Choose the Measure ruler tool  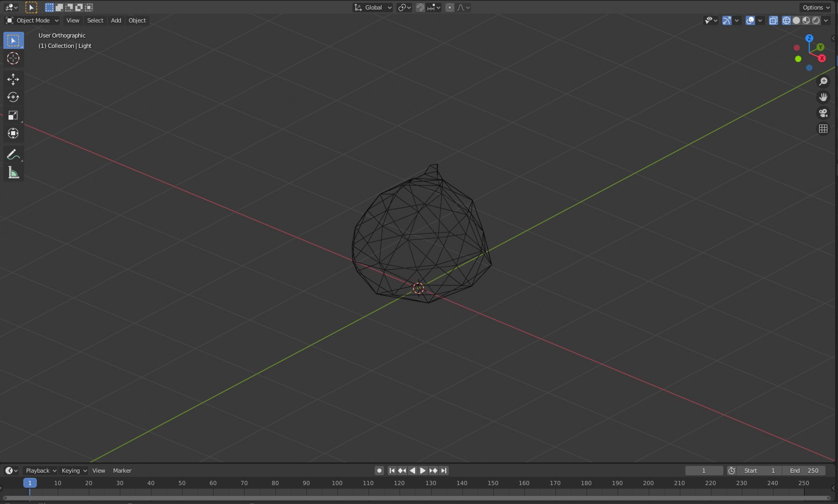point(13,173)
